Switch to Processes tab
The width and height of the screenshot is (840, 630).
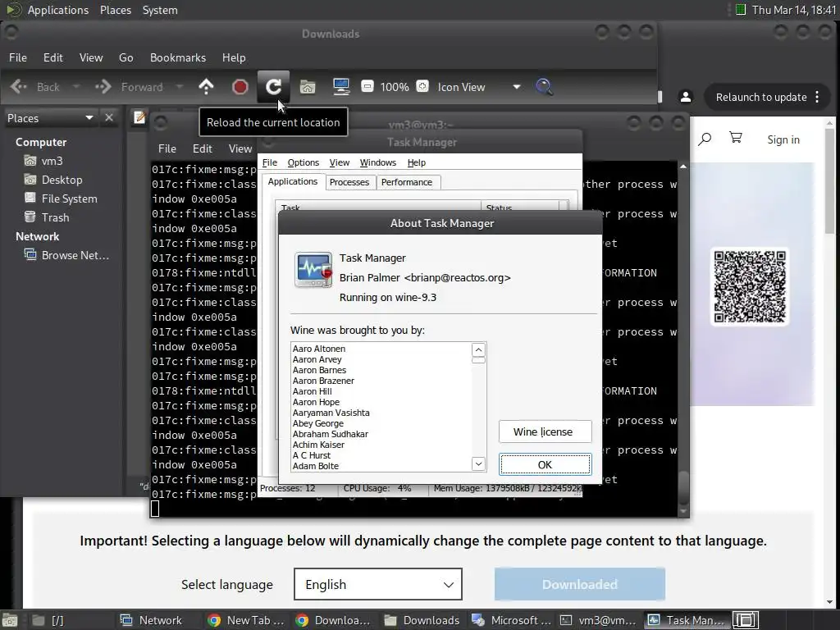[x=349, y=182]
